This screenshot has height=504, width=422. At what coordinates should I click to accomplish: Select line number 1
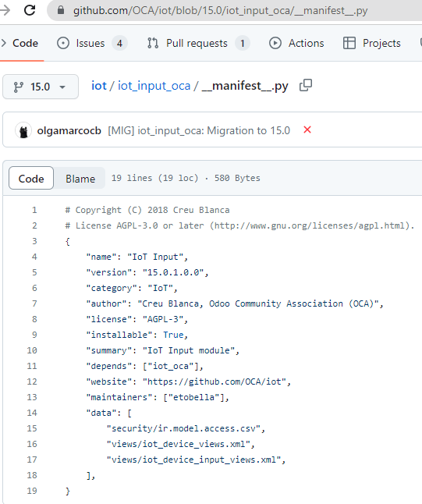point(34,210)
